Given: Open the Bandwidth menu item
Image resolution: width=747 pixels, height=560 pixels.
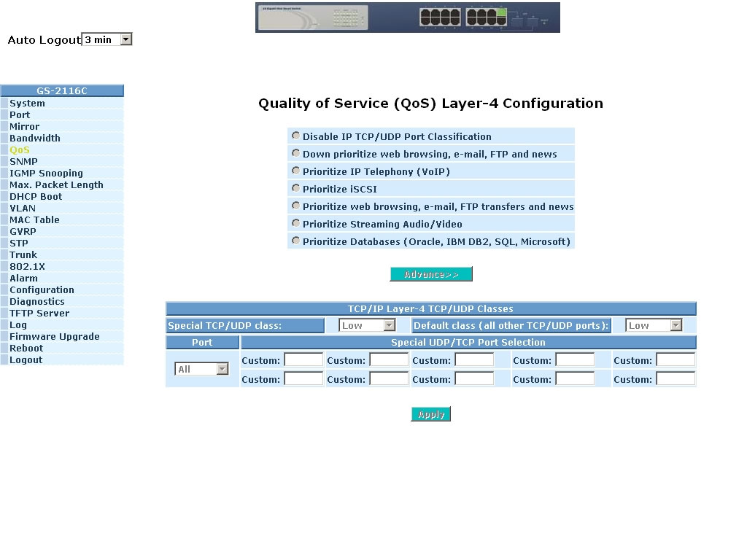Looking at the screenshot, I should [x=35, y=139].
